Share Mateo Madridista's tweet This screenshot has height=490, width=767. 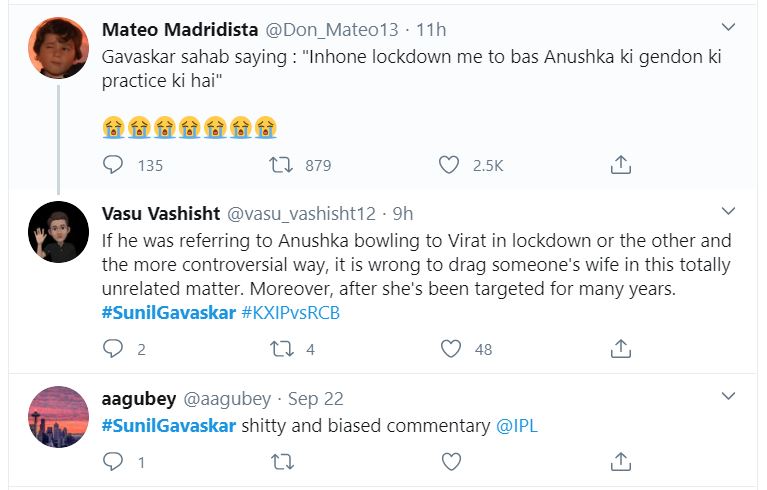click(620, 164)
